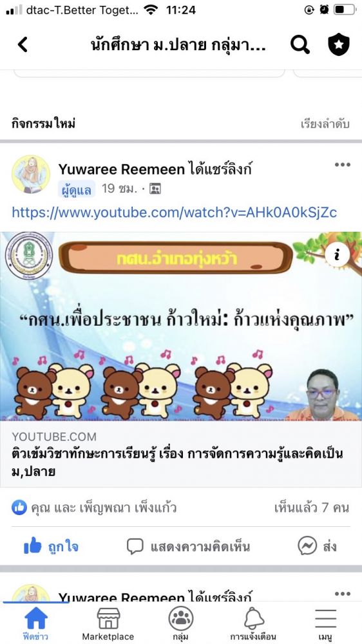Open group search with magnifier icon
Image resolution: width=362 pixels, height=644 pixels.
(x=300, y=44)
